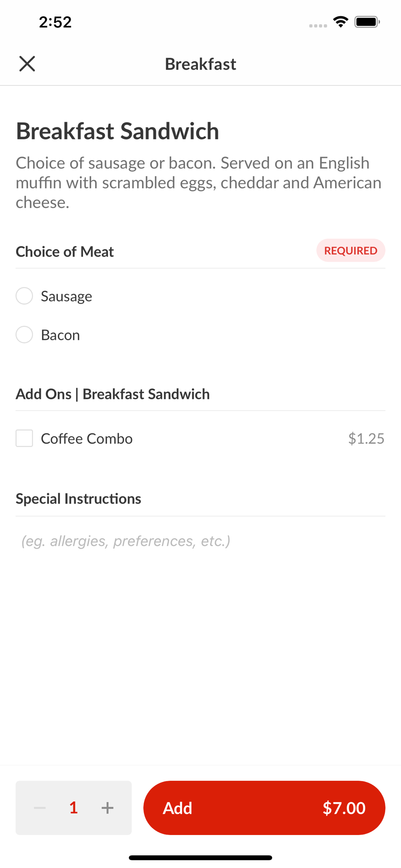Tap the Choice of Meat heading

click(x=65, y=252)
